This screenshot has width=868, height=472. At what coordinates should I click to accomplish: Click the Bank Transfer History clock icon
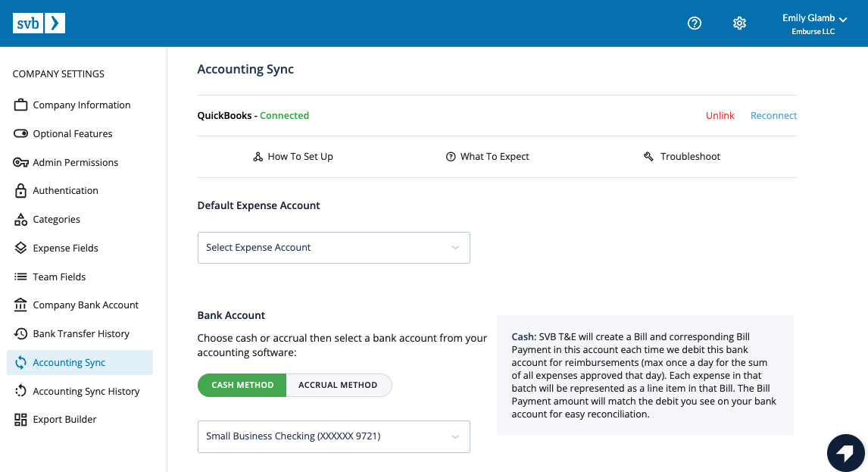[20, 333]
